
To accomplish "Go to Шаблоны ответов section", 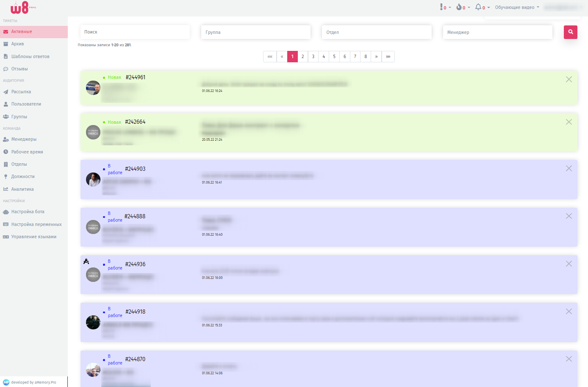I will [x=34, y=56].
